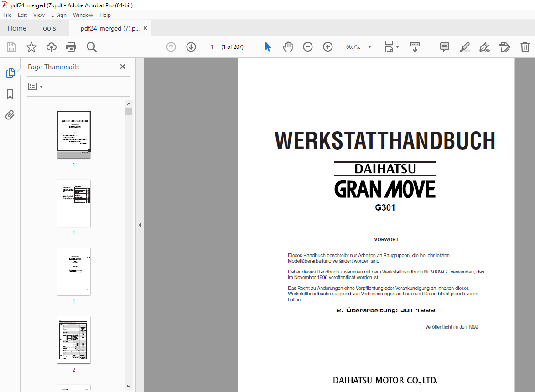This screenshot has width=535, height=392.
Task: Close the Page Thumbnails panel
Action: click(x=123, y=67)
